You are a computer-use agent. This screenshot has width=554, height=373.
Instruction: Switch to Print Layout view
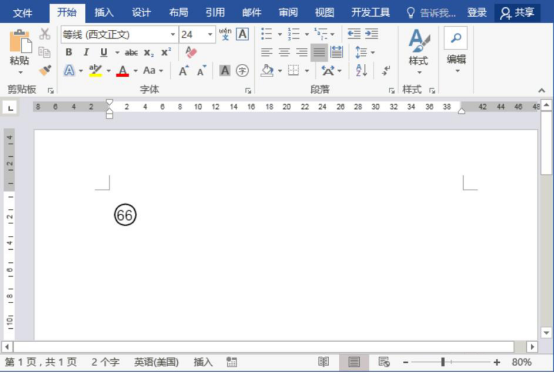tap(354, 362)
